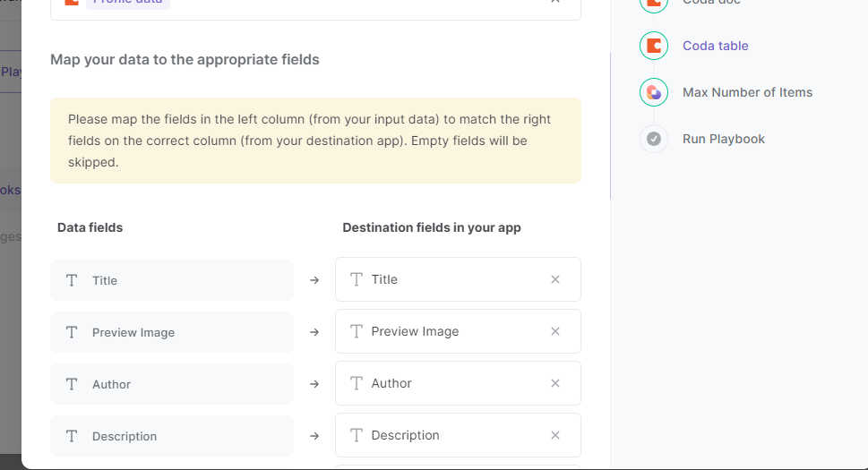Click the Coda doc step icon
This screenshot has width=868, height=470.
[654, 4]
